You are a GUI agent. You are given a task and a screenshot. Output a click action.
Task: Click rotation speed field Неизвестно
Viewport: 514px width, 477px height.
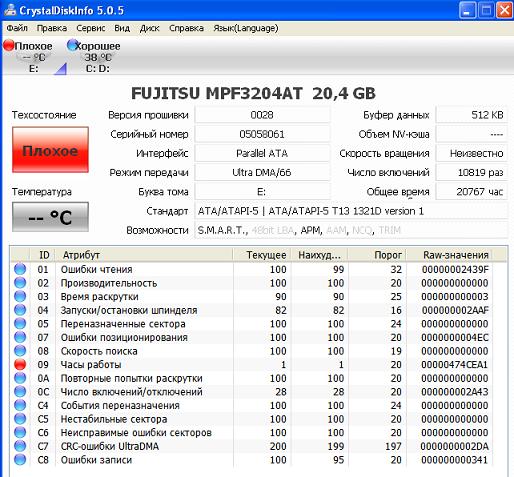(x=471, y=153)
